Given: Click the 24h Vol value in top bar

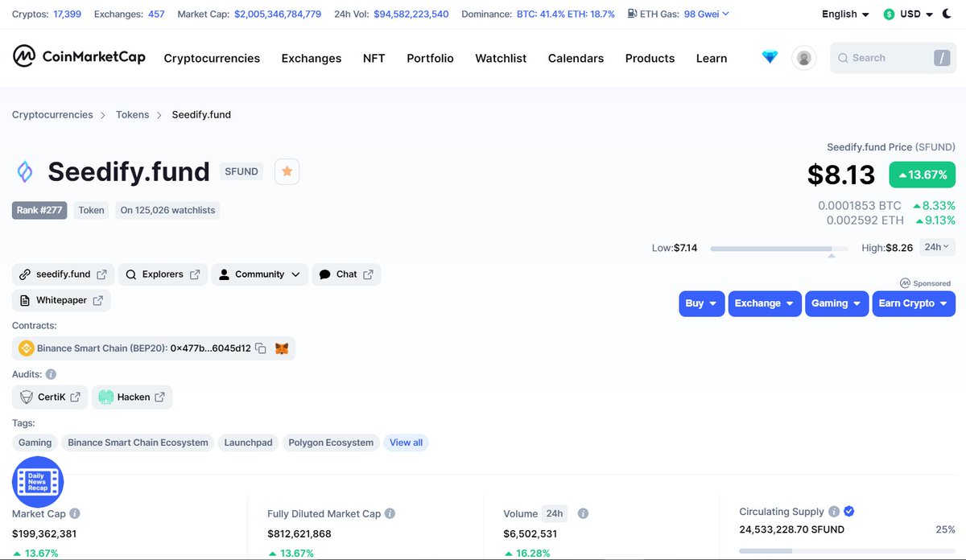Looking at the screenshot, I should coord(411,14).
